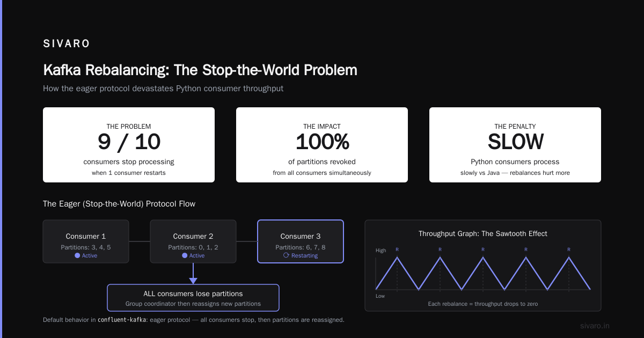Screen dimensions: 644x338
Task: Click the last R marker on the graph
Action: (569, 249)
